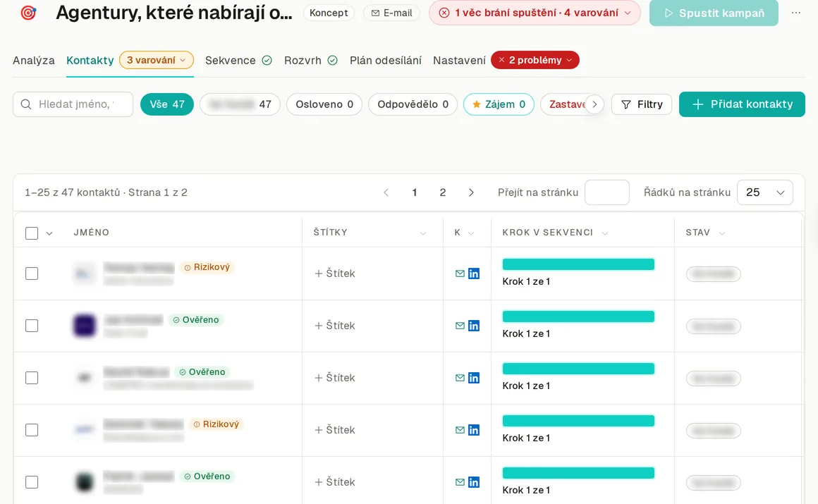Check the first contact row checkbox
Screen dimensions: 818x504
coord(32,273)
